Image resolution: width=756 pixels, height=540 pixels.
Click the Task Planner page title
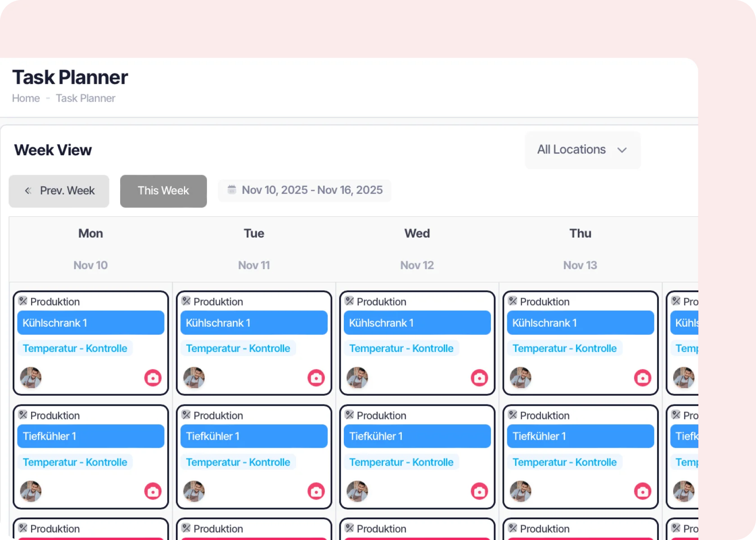coord(70,77)
